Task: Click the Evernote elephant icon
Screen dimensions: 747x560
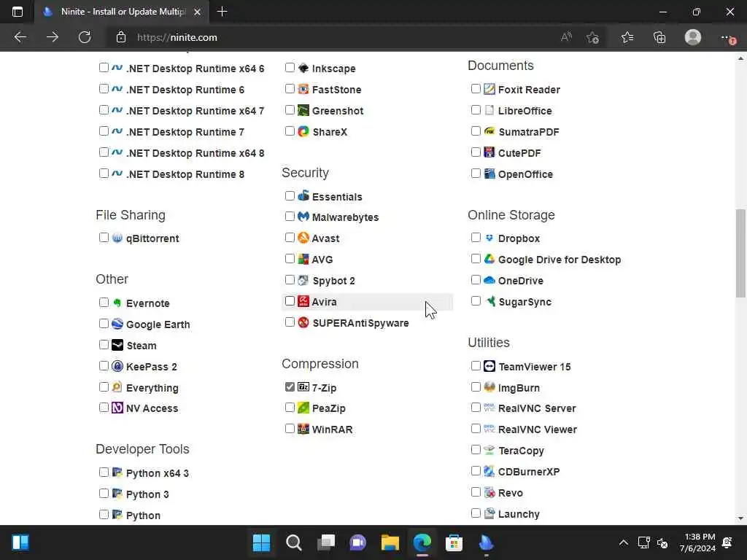Action: pyautogui.click(x=117, y=303)
